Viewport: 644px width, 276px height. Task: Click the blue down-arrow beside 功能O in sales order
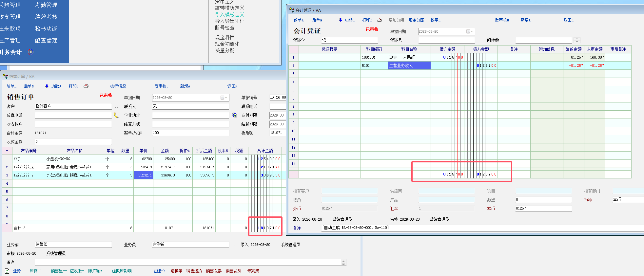[x=47, y=86]
